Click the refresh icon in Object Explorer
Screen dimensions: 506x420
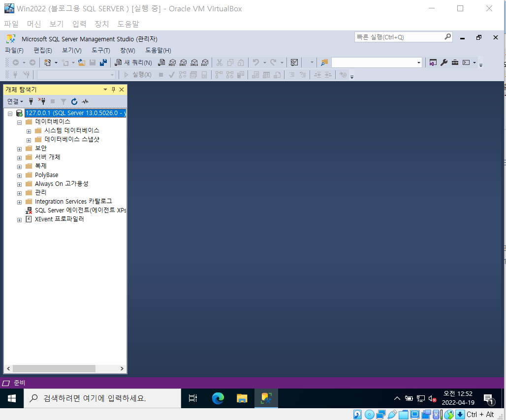74,101
